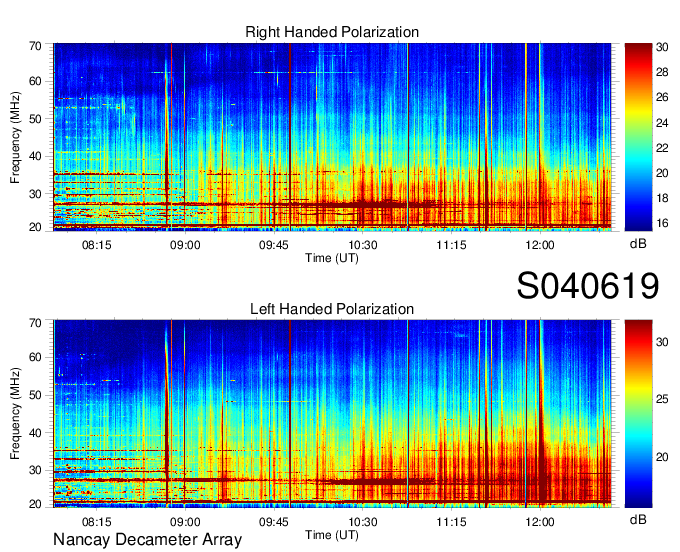Screen dimensions: 680x552
Task: Click the "Left Handed Polarization" plot title
Action: click(x=332, y=309)
